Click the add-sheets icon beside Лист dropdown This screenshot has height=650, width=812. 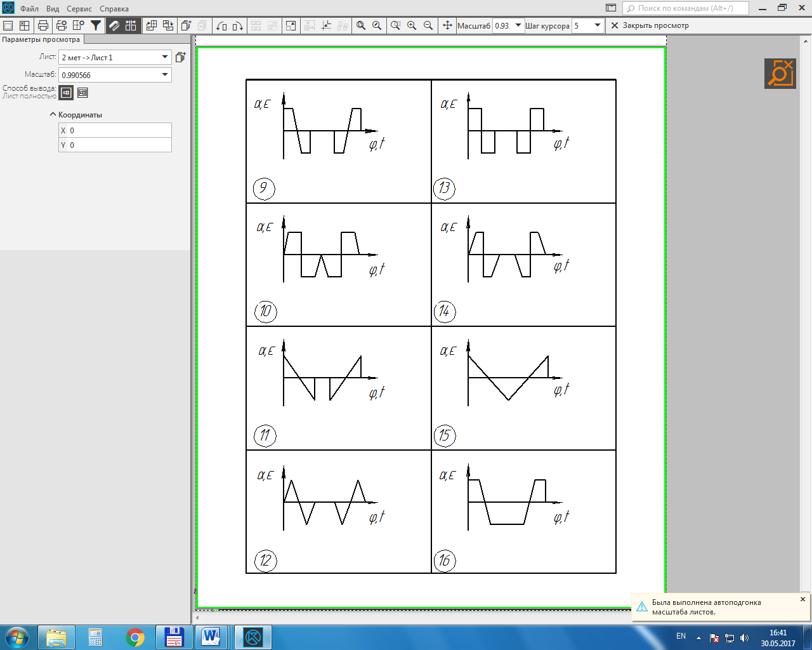(180, 57)
